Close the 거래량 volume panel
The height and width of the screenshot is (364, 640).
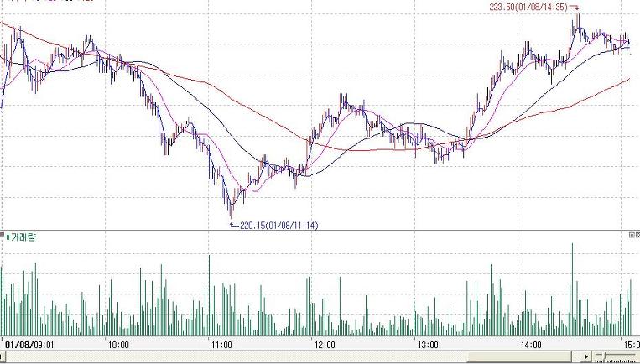(x=636, y=237)
